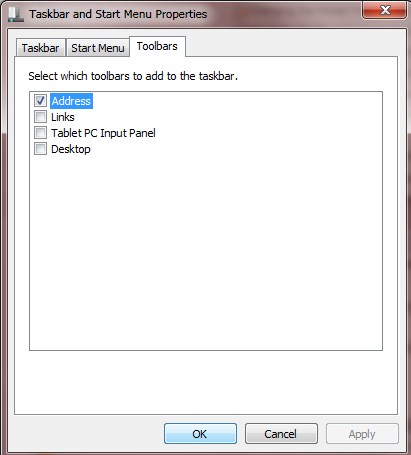Viewport: 411px width, 455px height.
Task: Select the Links item label
Action: tap(63, 117)
